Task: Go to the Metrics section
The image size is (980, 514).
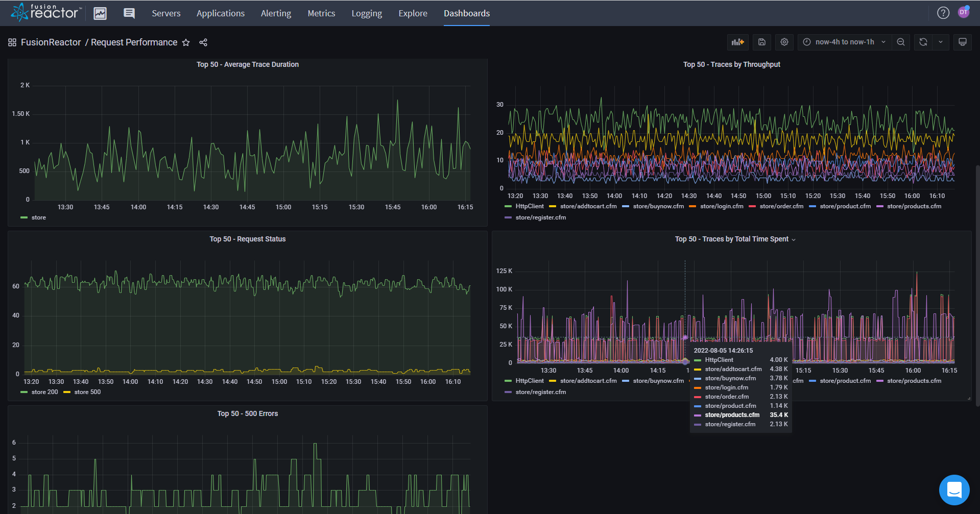Action: coord(321,13)
